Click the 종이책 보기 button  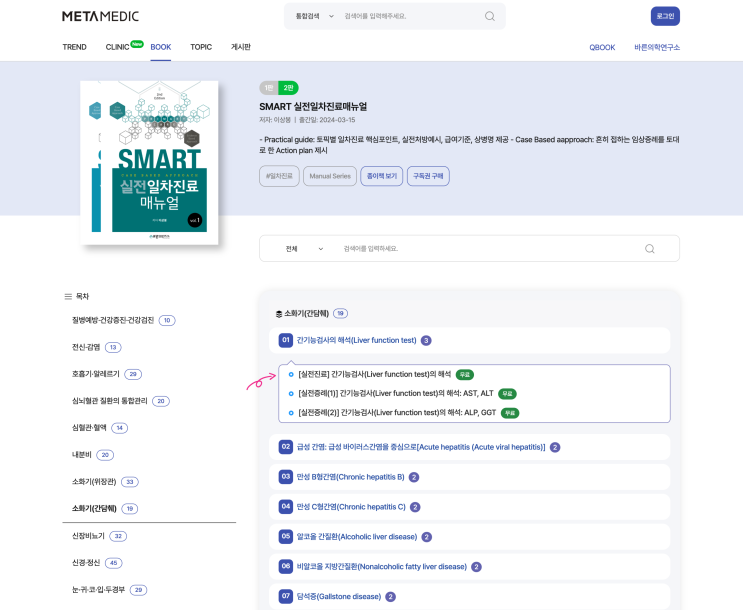coord(381,176)
